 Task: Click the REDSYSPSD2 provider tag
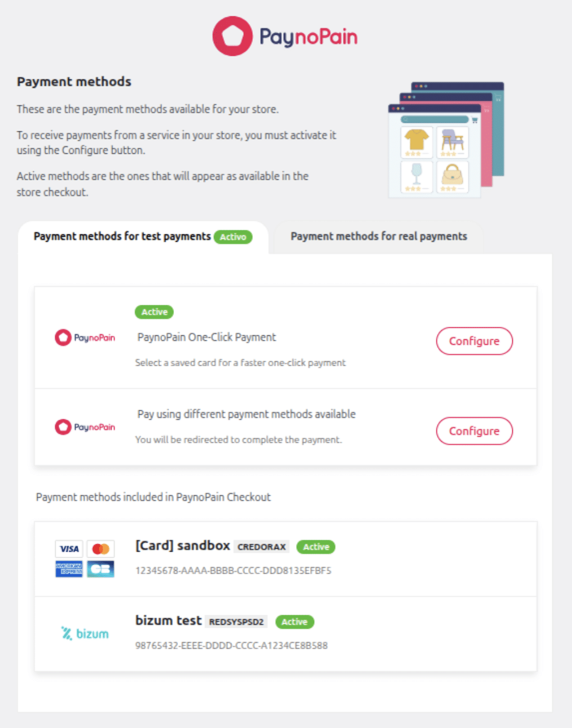coord(236,622)
